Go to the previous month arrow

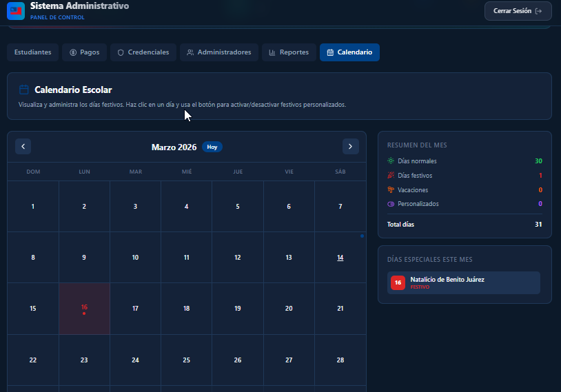(x=23, y=146)
